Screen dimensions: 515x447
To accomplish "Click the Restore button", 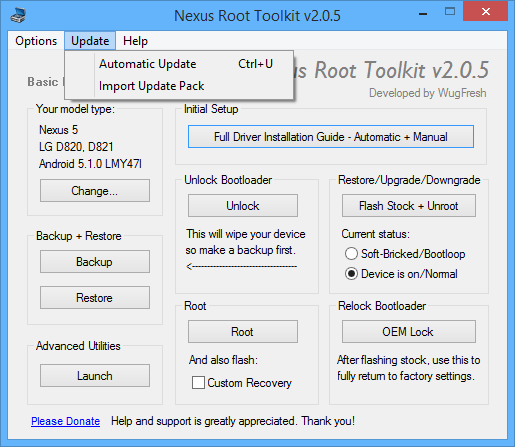I will click(95, 297).
